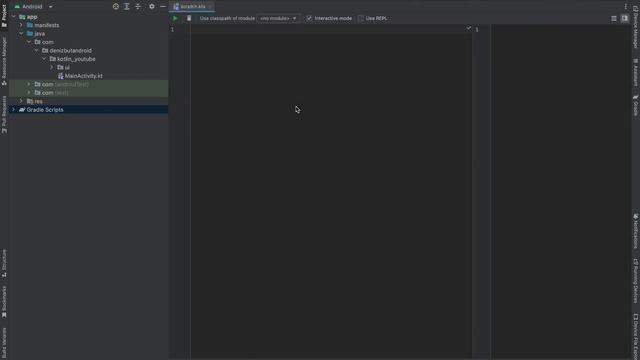Open the Bookmarks tool window

point(4,301)
